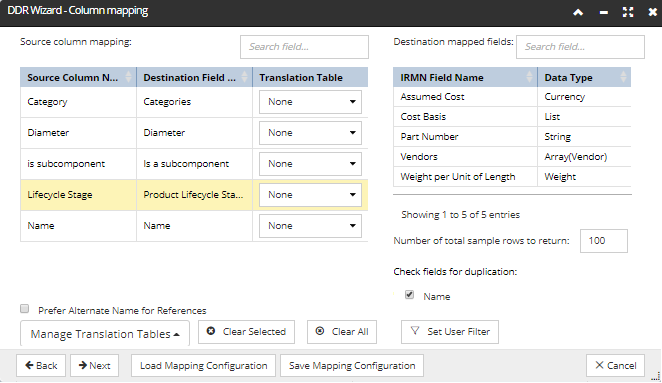Uncheck the Name duplication check box

point(409,295)
